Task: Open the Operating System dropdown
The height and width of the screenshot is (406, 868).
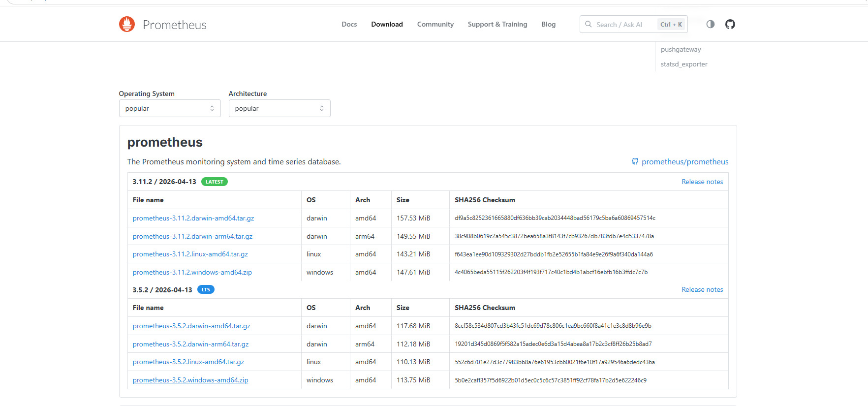Action: click(170, 108)
